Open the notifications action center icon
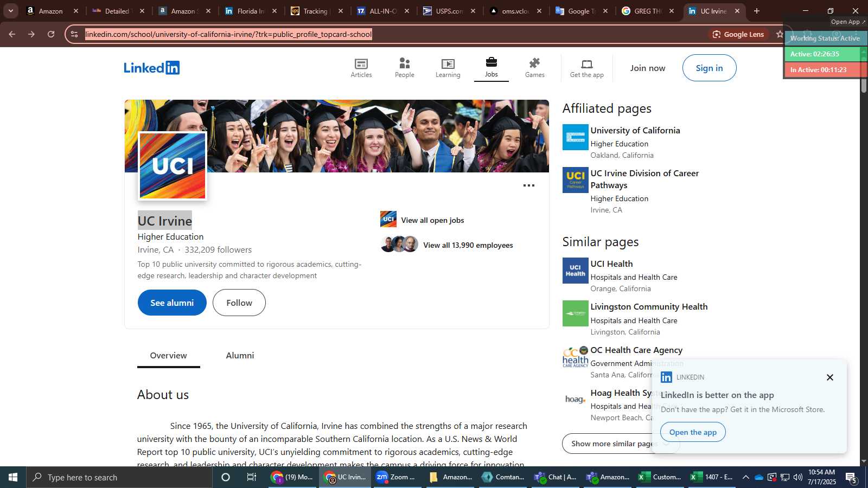This screenshot has width=868, height=488. pyautogui.click(x=851, y=477)
